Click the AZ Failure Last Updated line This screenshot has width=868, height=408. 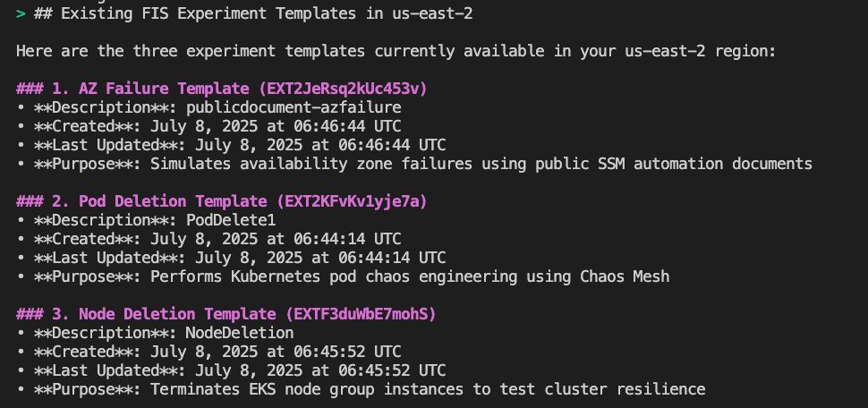click(231, 145)
